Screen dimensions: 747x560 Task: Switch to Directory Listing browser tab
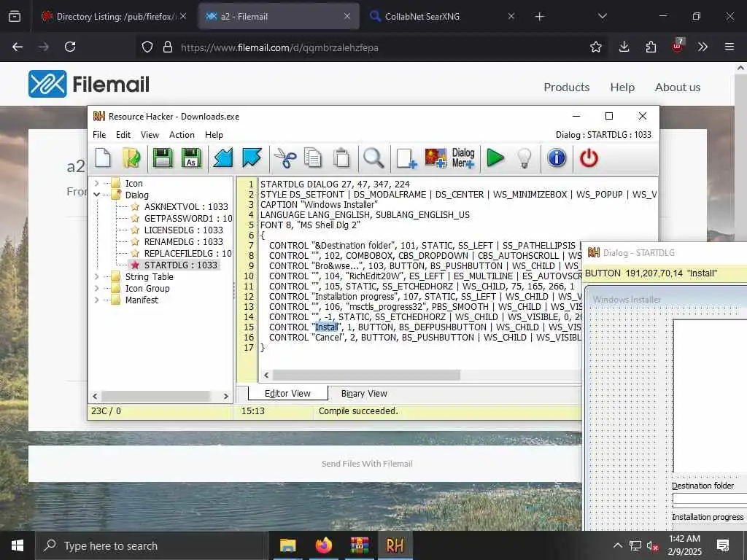[113, 16]
